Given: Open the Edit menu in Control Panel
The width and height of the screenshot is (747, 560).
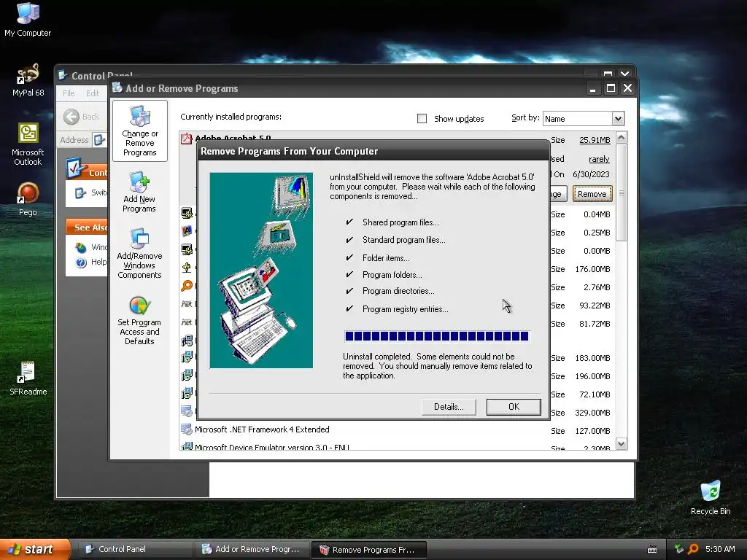Looking at the screenshot, I should pos(93,93).
